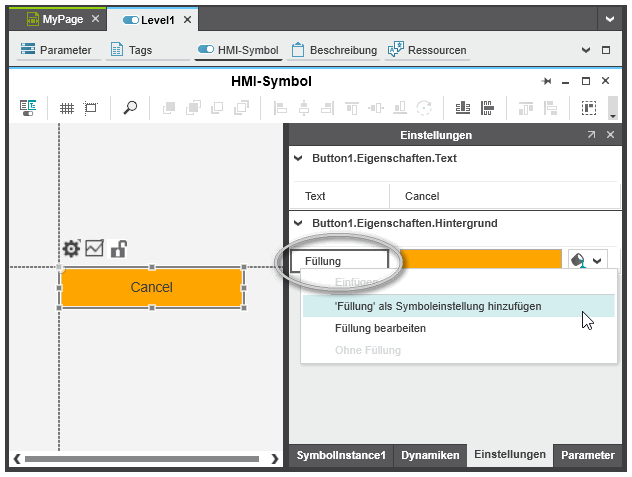The height and width of the screenshot is (477, 632).
Task: Collapse Button1.Eigenschaften.Text section
Action: [297, 158]
